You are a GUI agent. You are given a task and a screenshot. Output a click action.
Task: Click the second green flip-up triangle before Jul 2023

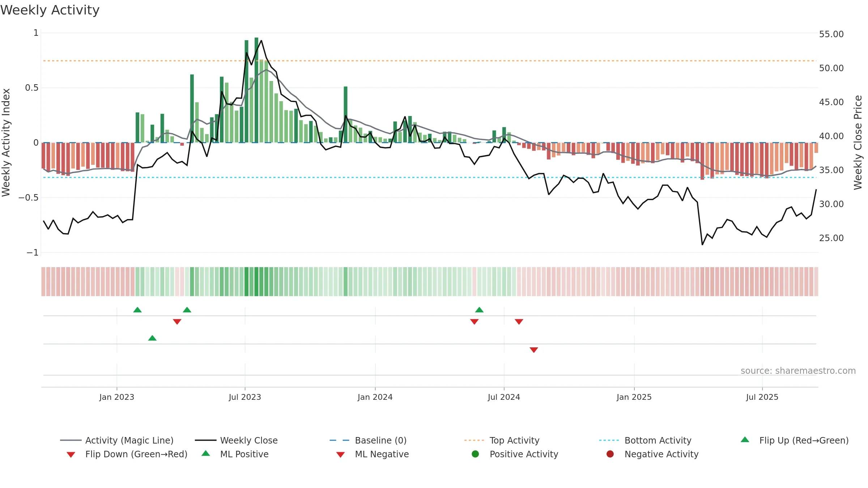click(187, 310)
